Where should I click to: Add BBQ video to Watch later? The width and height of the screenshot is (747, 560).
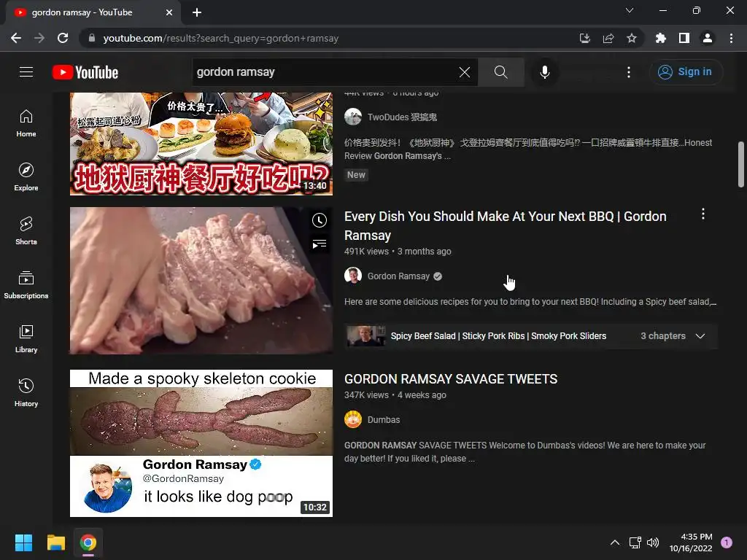pyautogui.click(x=320, y=220)
